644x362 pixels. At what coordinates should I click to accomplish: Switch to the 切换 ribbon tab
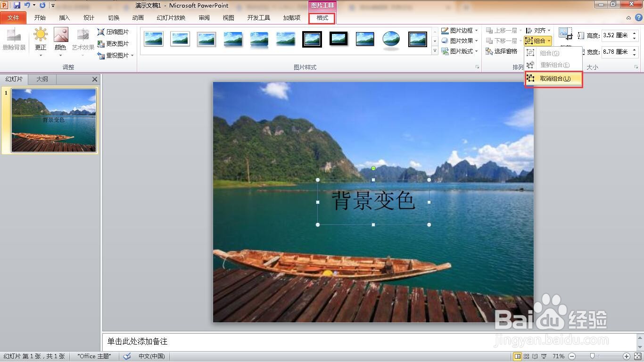pyautogui.click(x=114, y=18)
